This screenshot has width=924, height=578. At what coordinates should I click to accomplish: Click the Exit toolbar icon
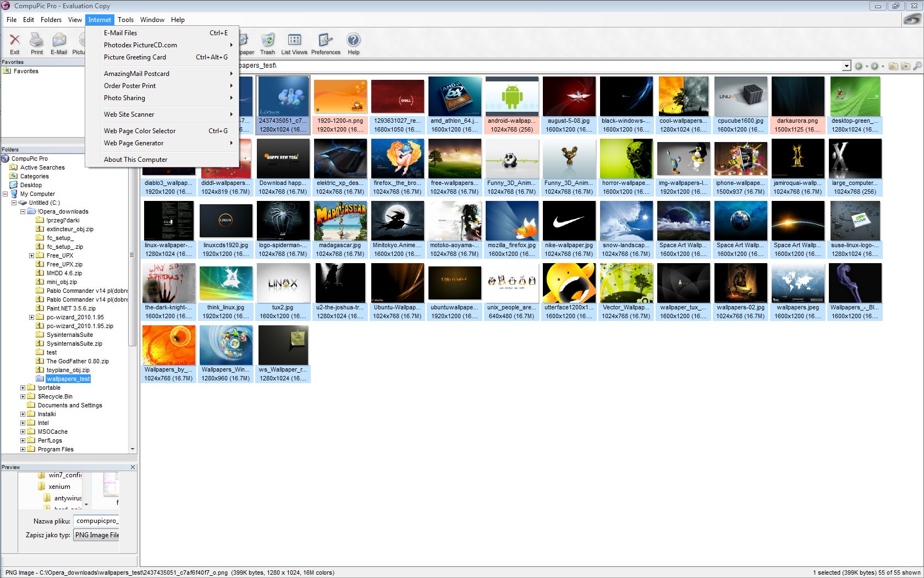[15, 43]
